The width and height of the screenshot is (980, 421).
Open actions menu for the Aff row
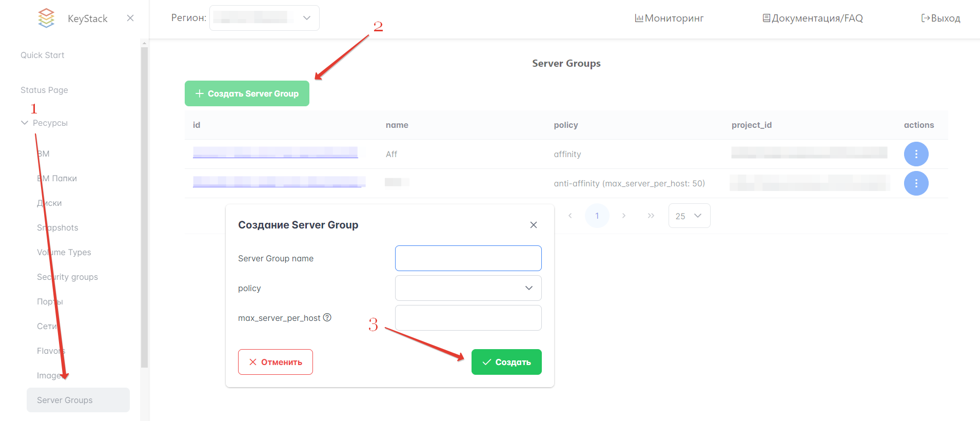(916, 154)
